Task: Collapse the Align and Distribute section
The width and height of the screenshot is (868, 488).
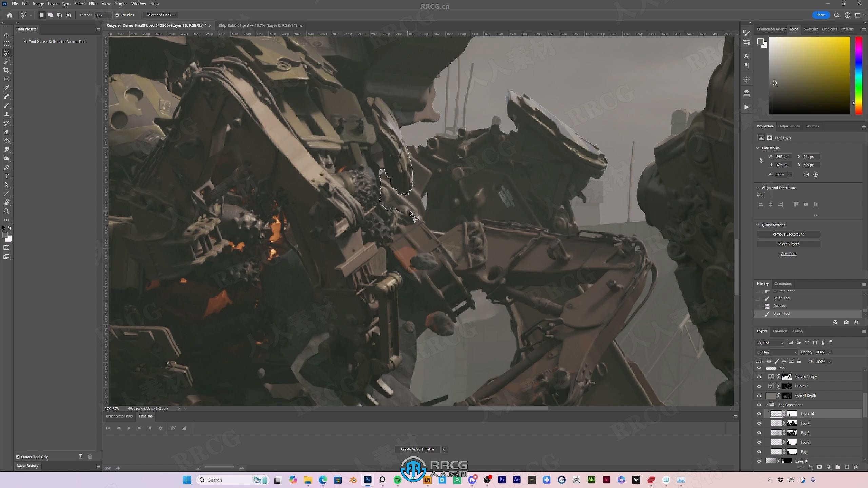Action: pos(758,188)
